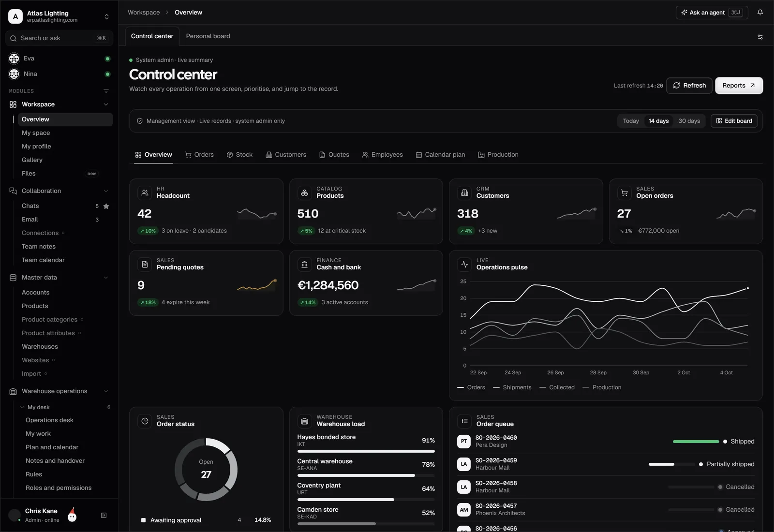
Task: Click the Santa avatar icon
Action: [72, 515]
